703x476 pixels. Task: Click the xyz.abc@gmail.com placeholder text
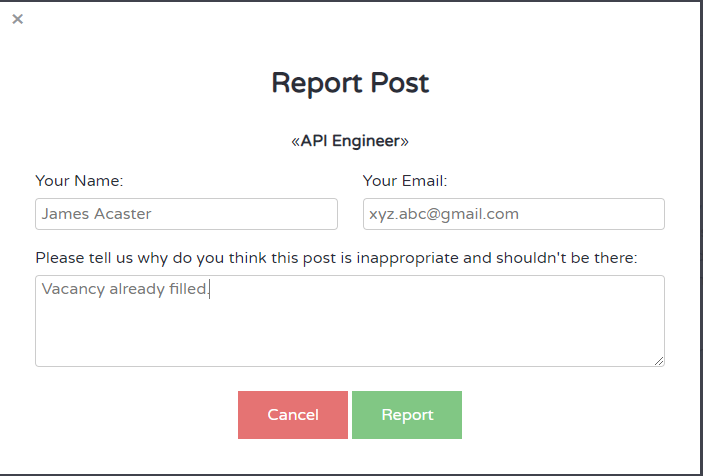(444, 214)
